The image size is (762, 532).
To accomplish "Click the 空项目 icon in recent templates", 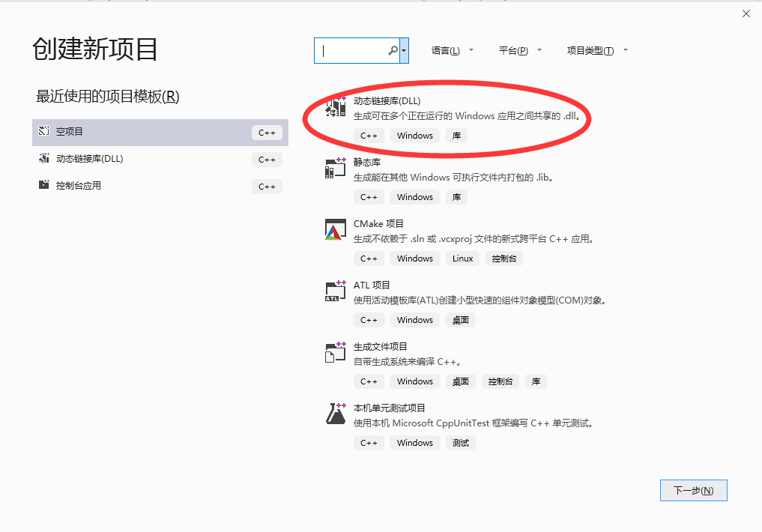I will [x=43, y=132].
